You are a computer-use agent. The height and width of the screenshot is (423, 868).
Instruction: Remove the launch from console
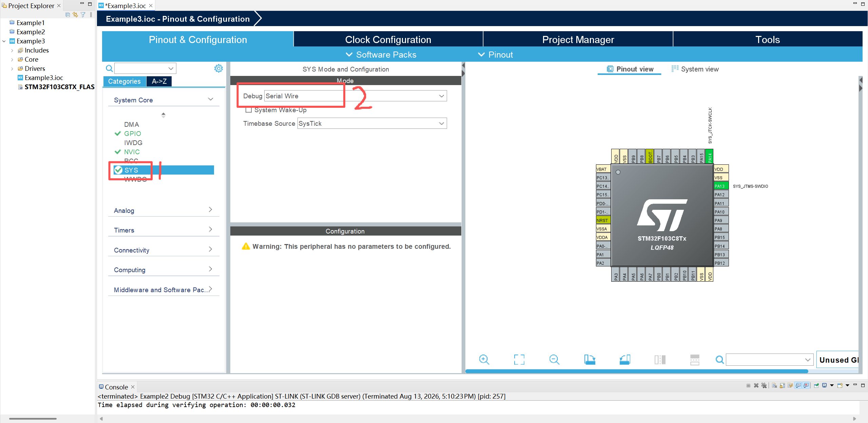click(x=756, y=385)
